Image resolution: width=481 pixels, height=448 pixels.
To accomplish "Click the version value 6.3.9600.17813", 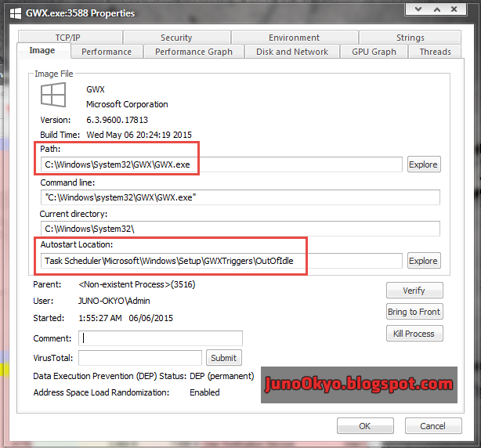I will pyautogui.click(x=118, y=120).
